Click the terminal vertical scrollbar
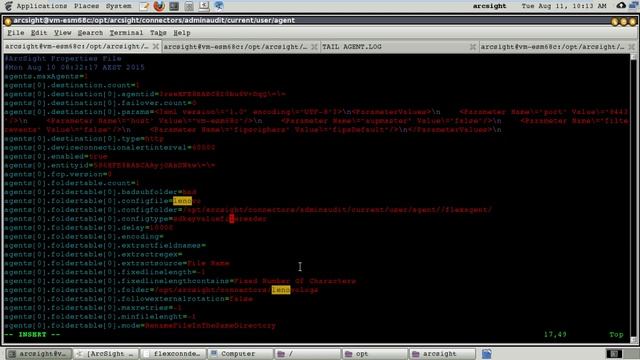The width and height of the screenshot is (640, 360). 633,198
